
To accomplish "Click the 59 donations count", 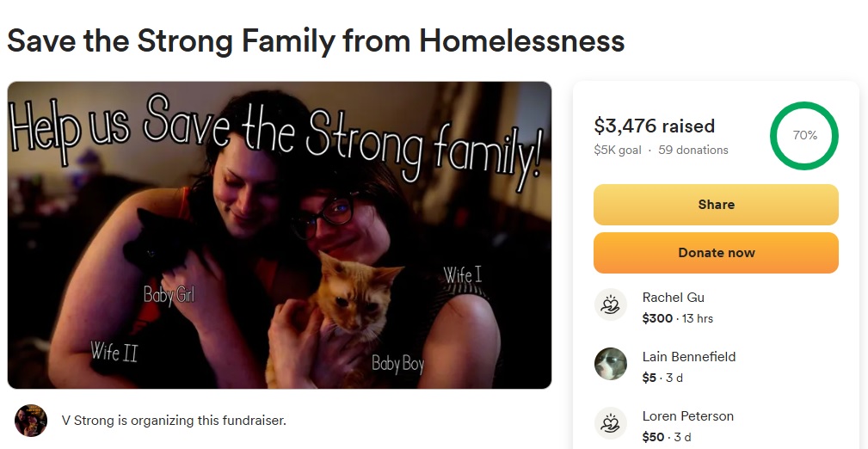I will [693, 150].
